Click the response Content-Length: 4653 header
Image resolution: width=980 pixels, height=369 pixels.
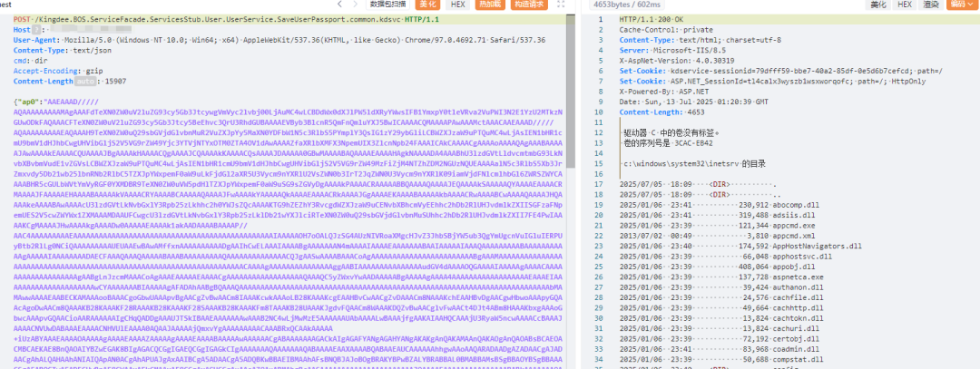(x=662, y=112)
